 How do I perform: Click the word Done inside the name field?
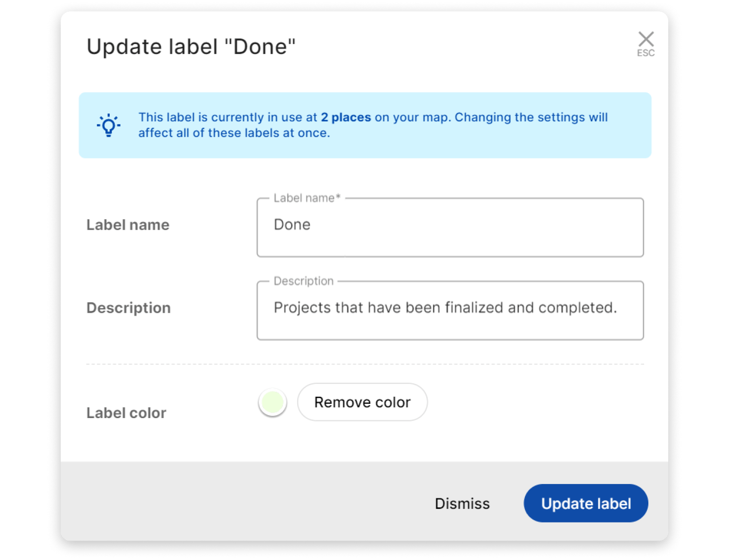coord(292,224)
